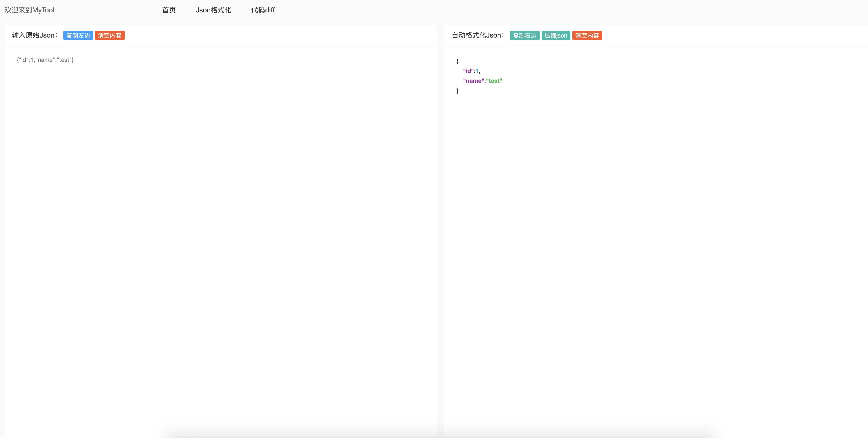Clear left input with 清空内容 button
Viewport: 868px width, 438px height.
(x=110, y=35)
